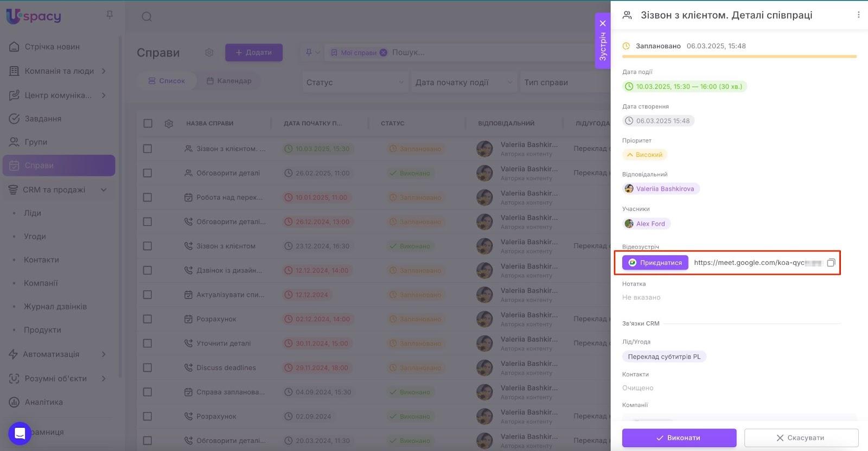Check the Уточнити деталі row checkbox
This screenshot has width=868, height=451.
click(x=148, y=344)
